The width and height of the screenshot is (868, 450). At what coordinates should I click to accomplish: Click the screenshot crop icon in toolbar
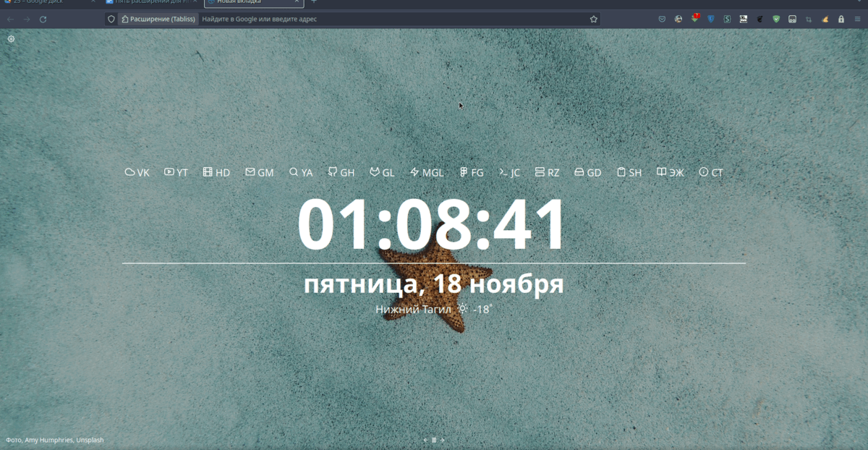click(x=809, y=18)
